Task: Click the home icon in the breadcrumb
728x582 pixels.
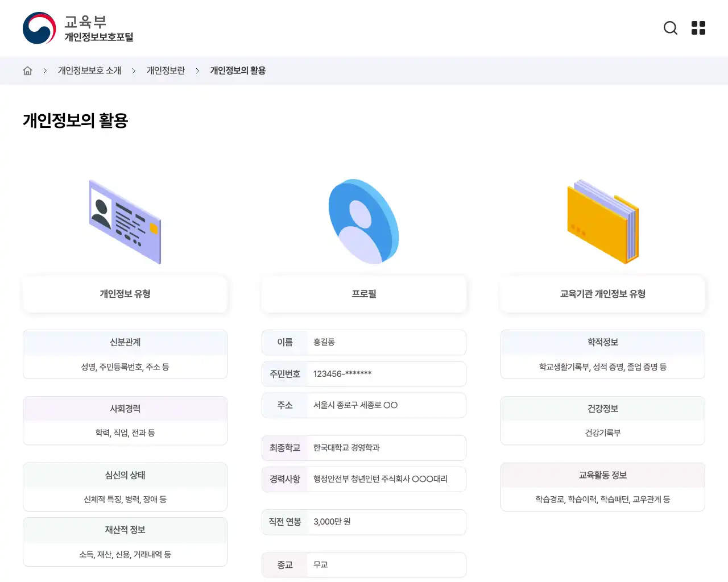Action: [27, 70]
